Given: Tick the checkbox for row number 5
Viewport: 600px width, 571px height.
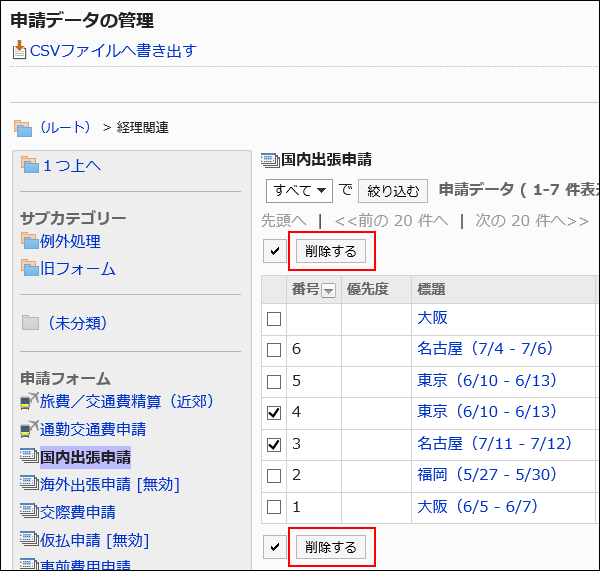Looking at the screenshot, I should click(x=274, y=382).
